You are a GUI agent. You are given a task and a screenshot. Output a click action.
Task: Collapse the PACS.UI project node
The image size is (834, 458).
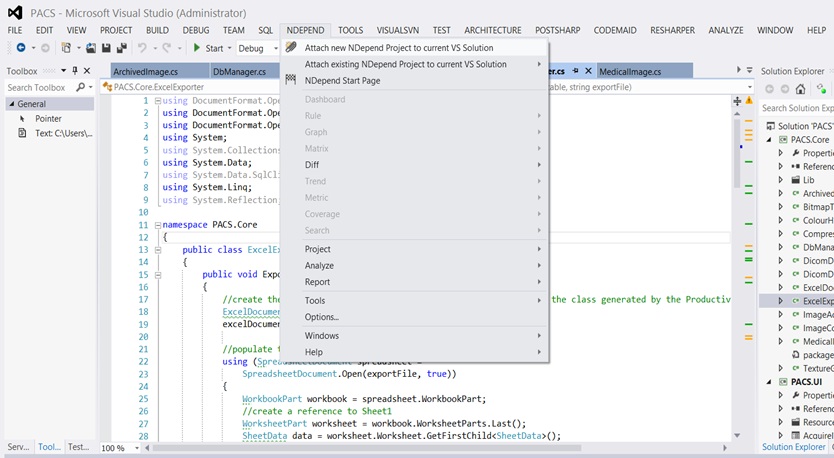click(x=769, y=382)
